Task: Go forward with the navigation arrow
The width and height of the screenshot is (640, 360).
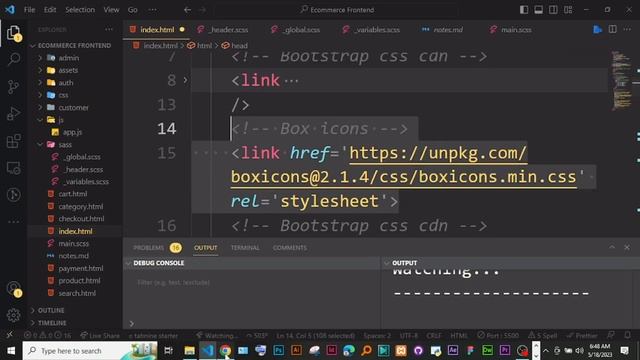Action: coord(202,10)
